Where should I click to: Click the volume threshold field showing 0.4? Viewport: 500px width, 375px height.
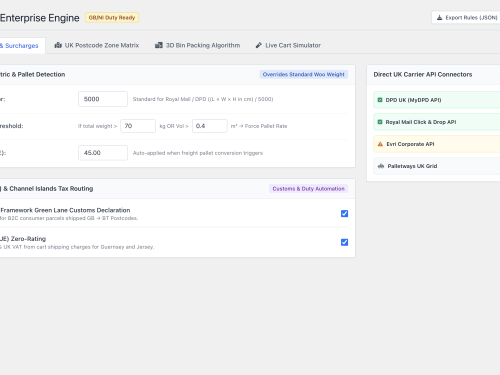point(210,126)
